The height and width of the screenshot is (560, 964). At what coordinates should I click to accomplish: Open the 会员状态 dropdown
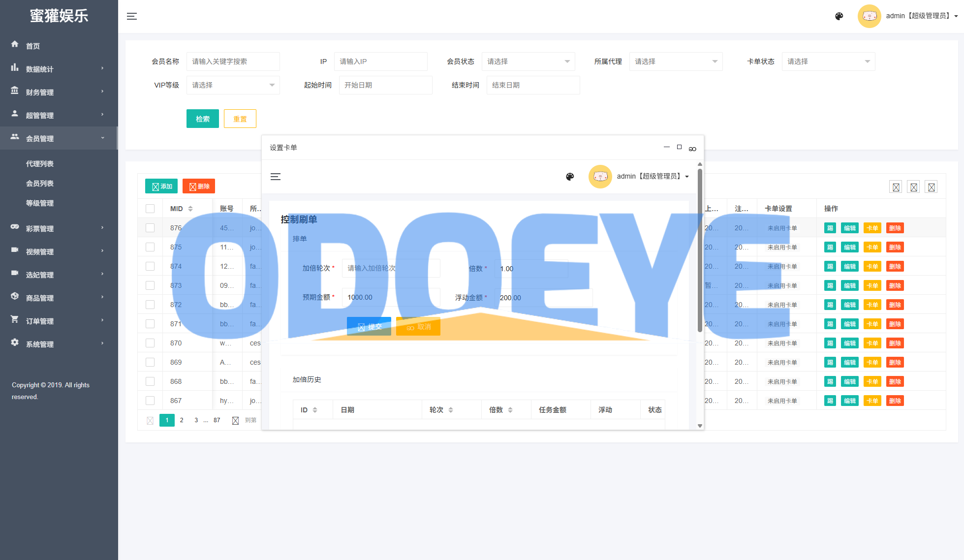(528, 62)
